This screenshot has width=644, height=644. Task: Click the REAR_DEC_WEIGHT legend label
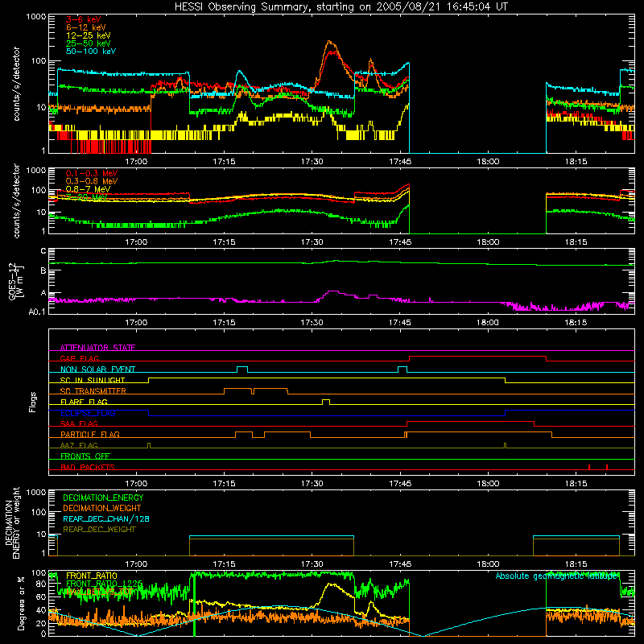coord(99,530)
